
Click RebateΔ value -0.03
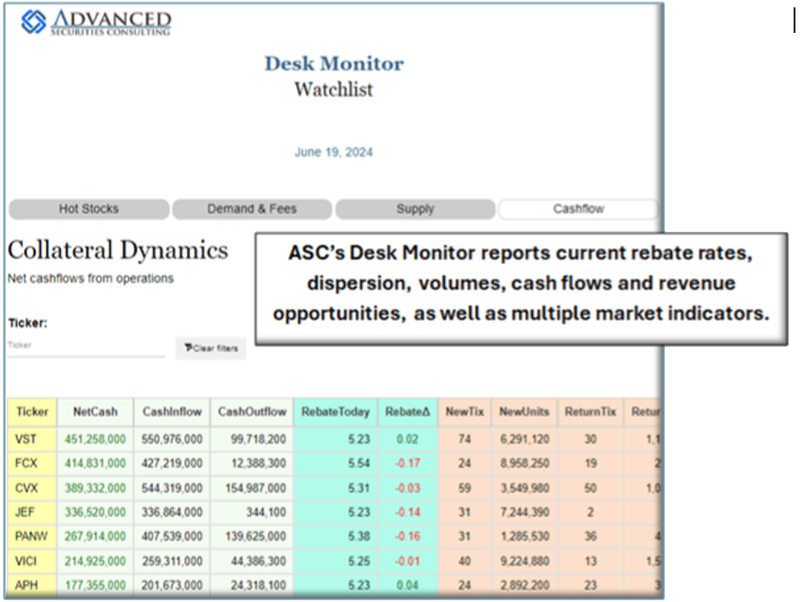coord(408,488)
